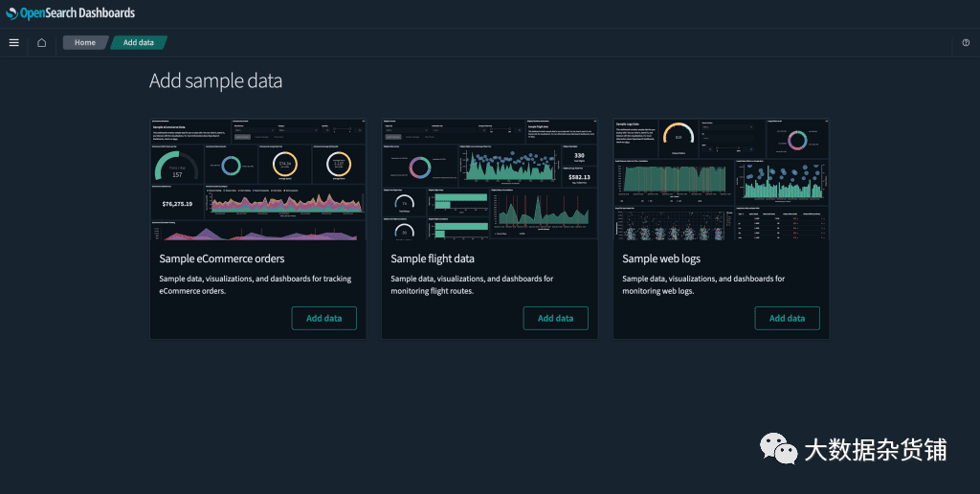Go to the Home breadcrumb

coord(85,42)
